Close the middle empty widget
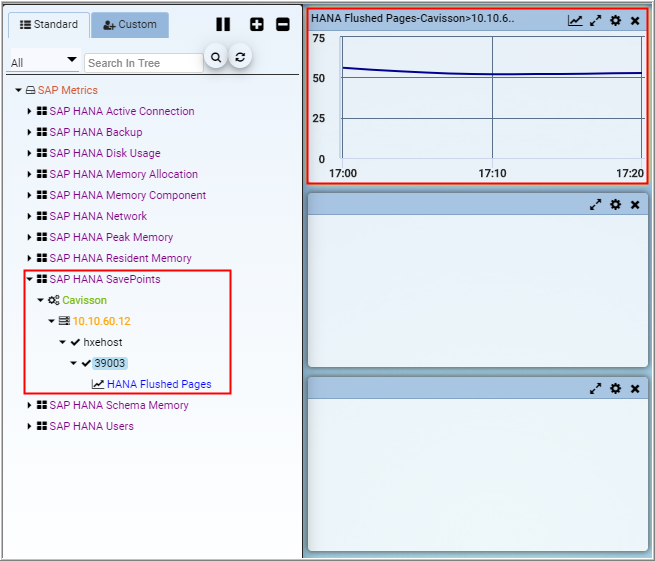Screen dimensions: 655x561 [635, 205]
